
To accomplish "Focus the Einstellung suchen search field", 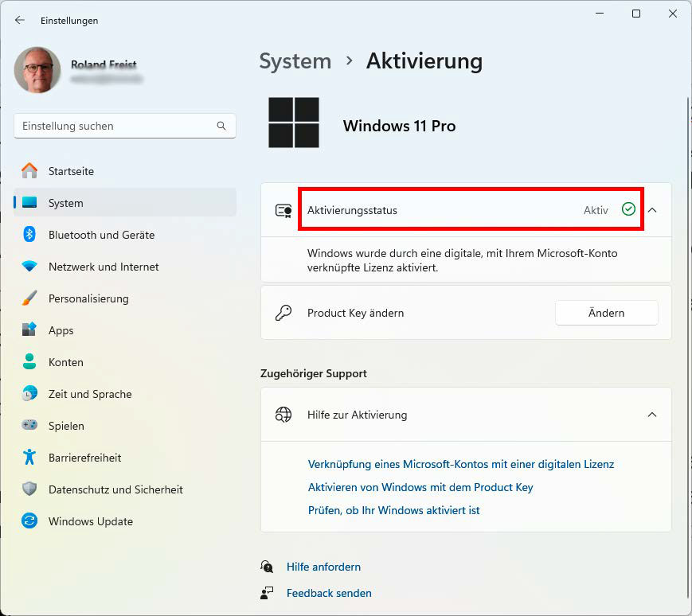I will pyautogui.click(x=115, y=126).
